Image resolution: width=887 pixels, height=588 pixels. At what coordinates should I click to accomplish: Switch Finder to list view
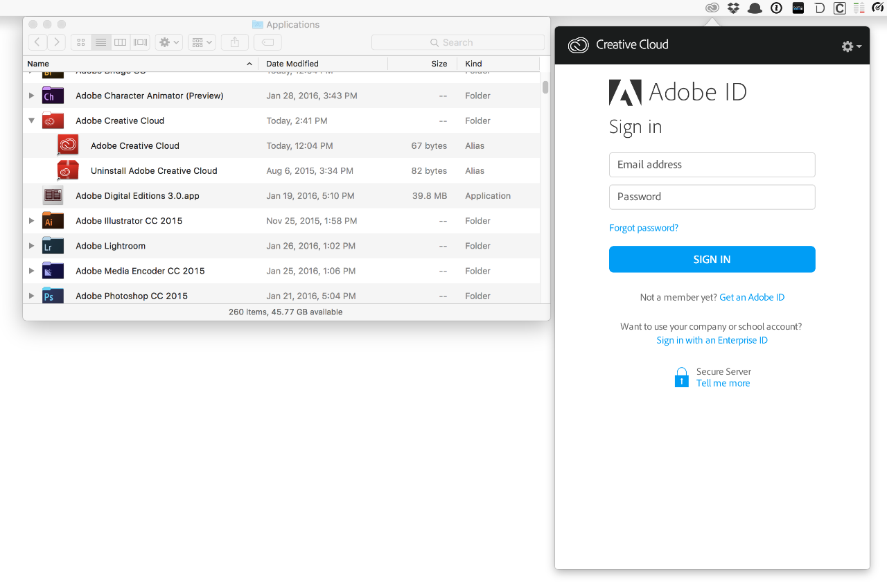click(x=100, y=42)
